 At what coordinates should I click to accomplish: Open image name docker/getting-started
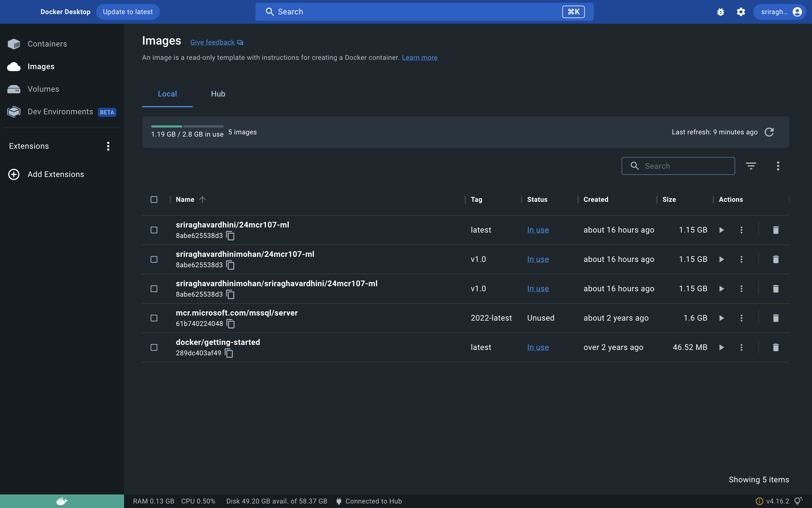coord(218,342)
